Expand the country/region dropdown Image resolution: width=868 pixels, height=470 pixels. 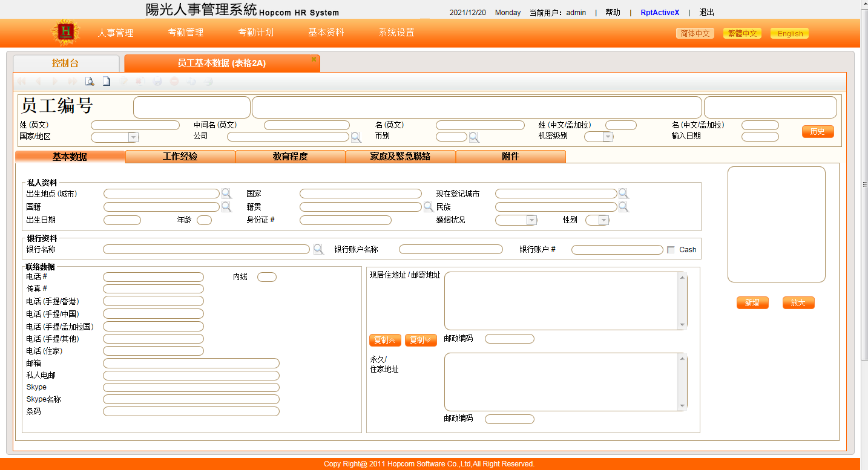(133, 137)
